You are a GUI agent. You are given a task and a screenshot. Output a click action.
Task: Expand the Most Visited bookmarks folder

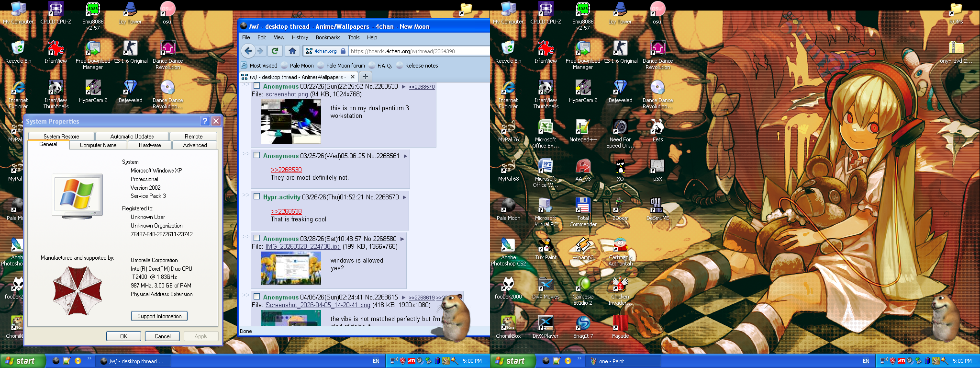coord(259,66)
